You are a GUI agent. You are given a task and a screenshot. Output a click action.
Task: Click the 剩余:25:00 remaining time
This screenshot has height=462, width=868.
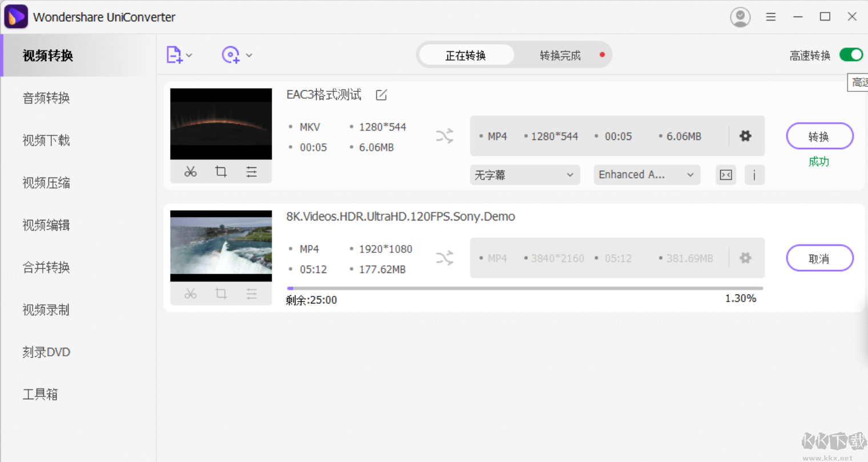[x=312, y=300]
